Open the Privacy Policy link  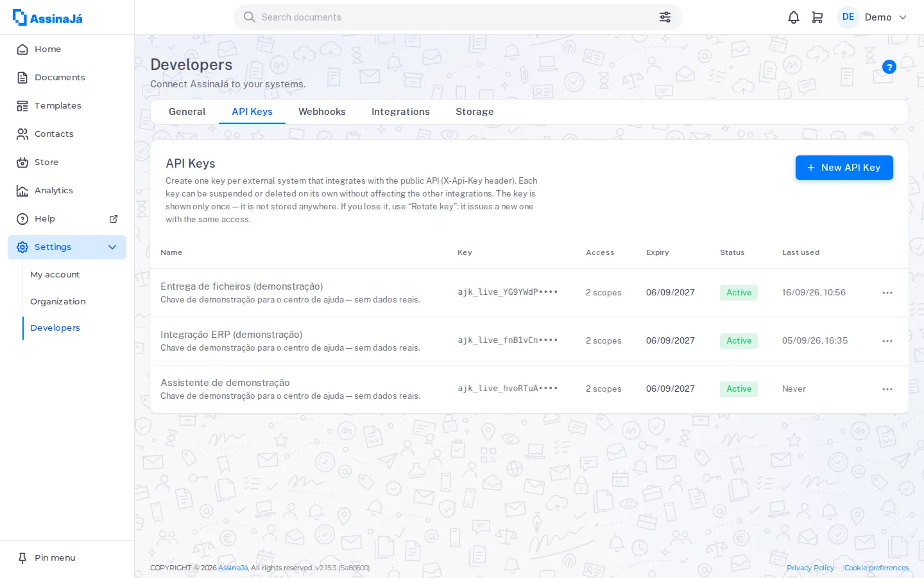point(810,568)
